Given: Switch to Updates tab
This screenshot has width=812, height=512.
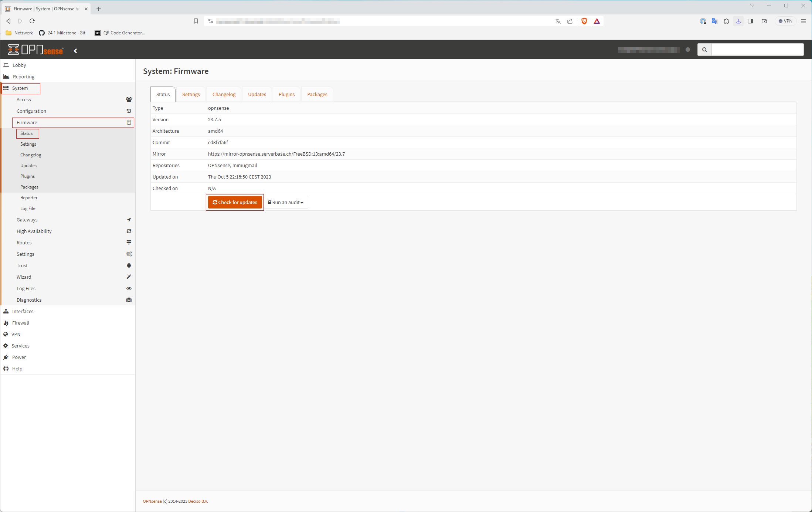Looking at the screenshot, I should 257,94.
